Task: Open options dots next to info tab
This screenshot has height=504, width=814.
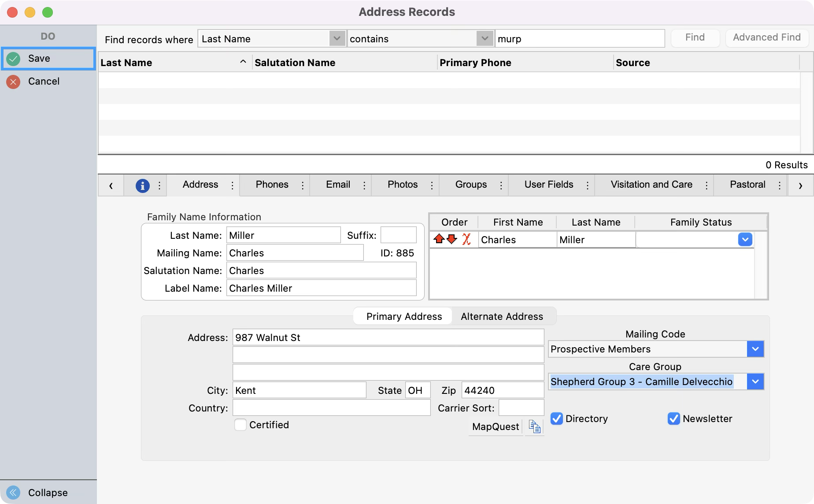Action: [x=159, y=185]
